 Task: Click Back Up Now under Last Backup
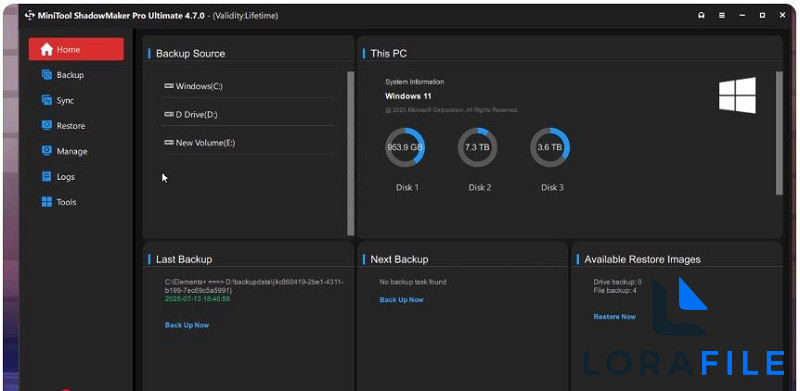tap(187, 325)
